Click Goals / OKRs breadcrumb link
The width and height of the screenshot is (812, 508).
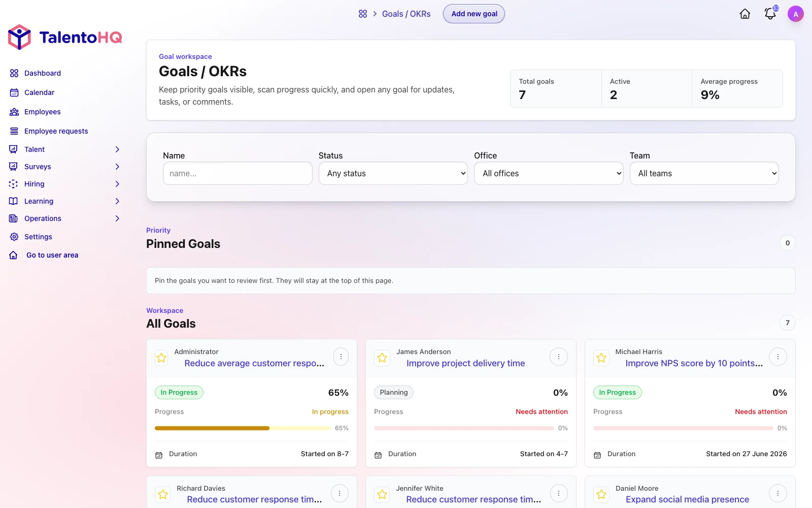[x=406, y=14]
